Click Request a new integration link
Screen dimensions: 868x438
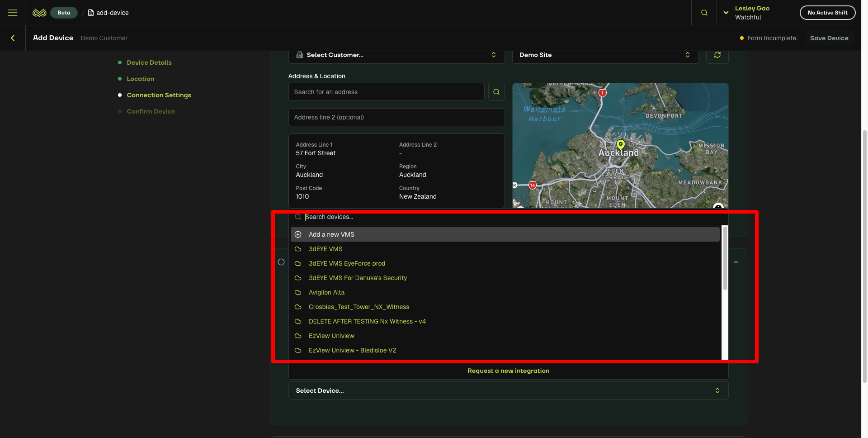coord(508,371)
